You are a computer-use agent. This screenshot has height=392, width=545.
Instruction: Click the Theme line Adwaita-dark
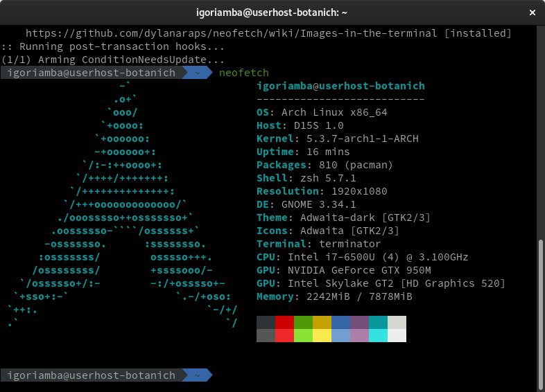pyautogui.click(x=343, y=217)
